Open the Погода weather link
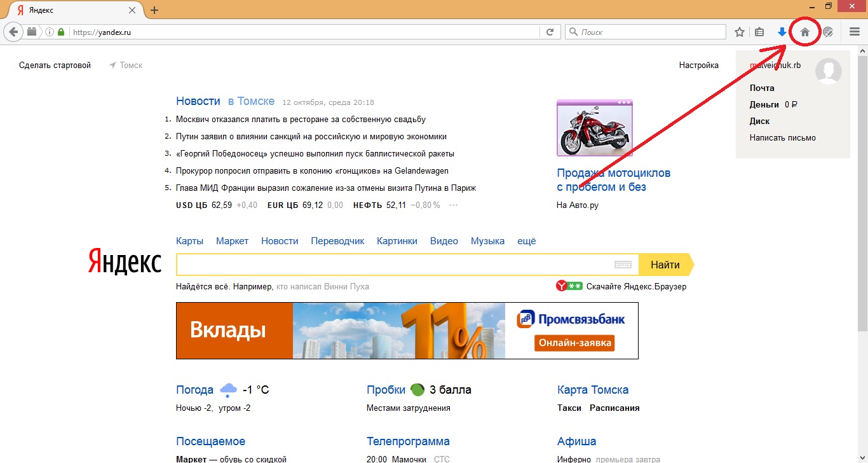The width and height of the screenshot is (868, 463). (x=194, y=390)
